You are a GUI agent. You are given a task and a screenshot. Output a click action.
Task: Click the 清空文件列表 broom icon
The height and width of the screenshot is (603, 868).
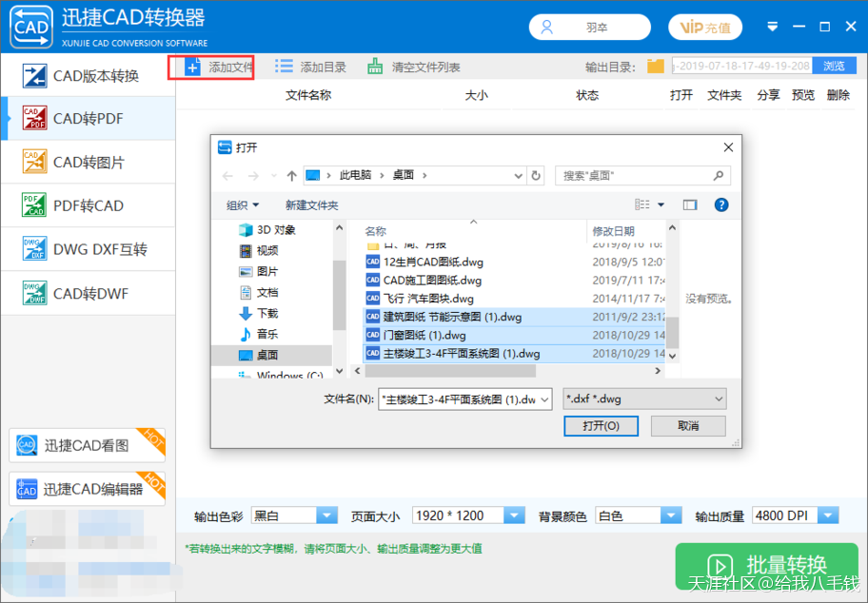375,67
